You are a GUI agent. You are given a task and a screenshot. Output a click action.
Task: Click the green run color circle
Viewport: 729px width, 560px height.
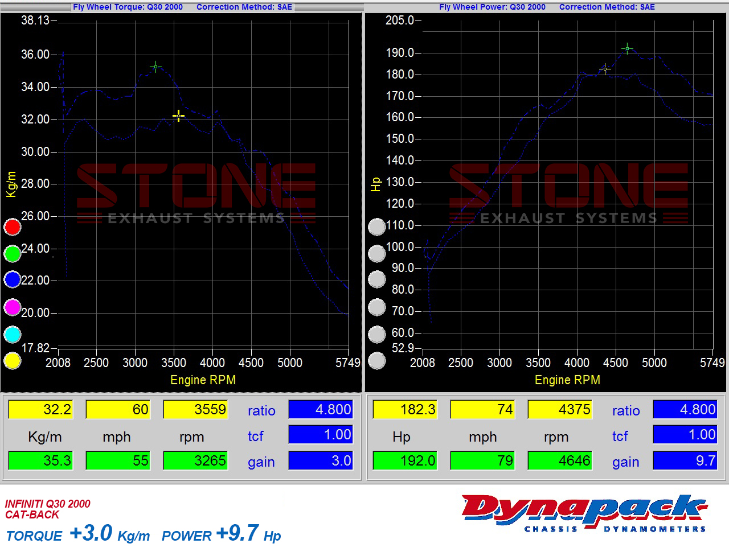pos(13,253)
